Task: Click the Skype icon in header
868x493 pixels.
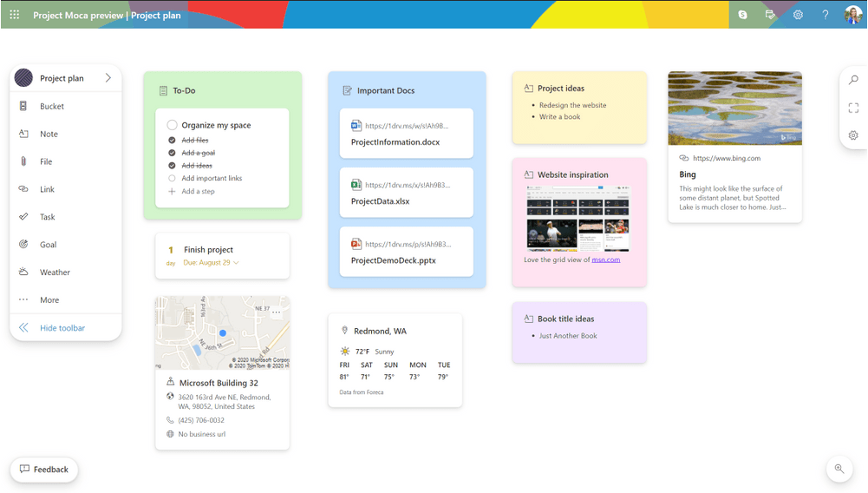Action: [x=742, y=15]
